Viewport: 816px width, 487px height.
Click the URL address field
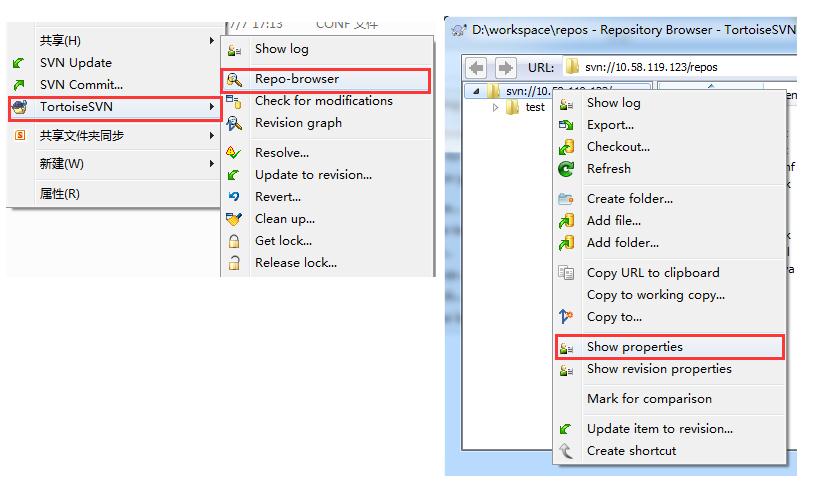click(679, 67)
